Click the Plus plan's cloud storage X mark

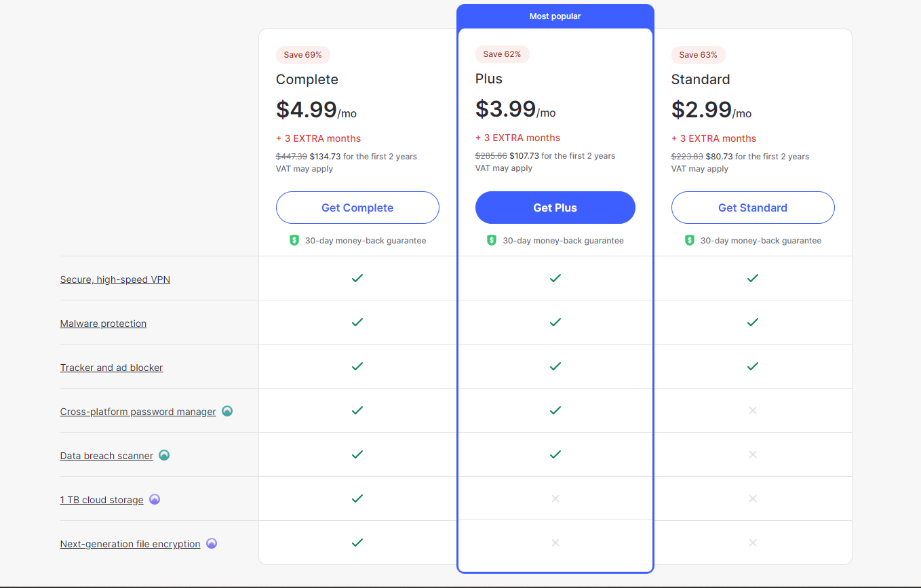coord(555,498)
